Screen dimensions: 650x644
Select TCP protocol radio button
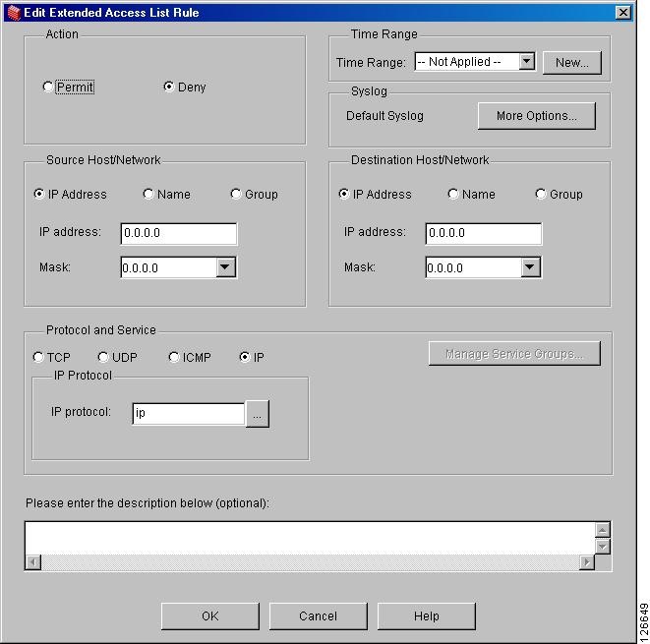tap(37, 357)
